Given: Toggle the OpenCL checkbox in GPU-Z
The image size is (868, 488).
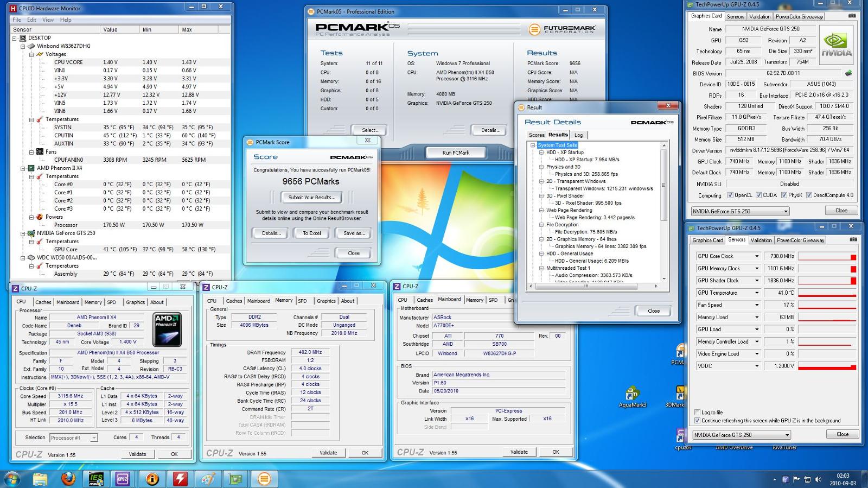Looking at the screenshot, I should 730,195.
